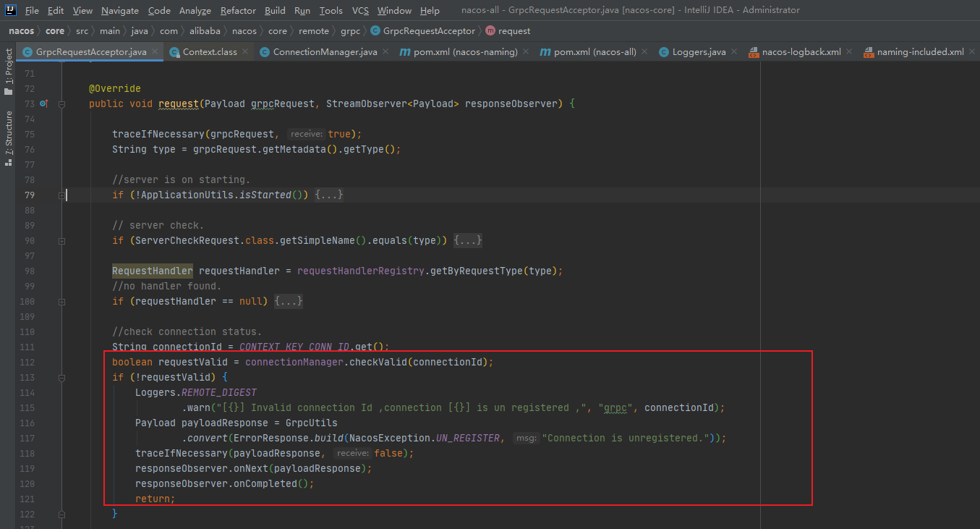The width and height of the screenshot is (980, 529).
Task: Expand the folded block at line 100
Action: point(62,302)
